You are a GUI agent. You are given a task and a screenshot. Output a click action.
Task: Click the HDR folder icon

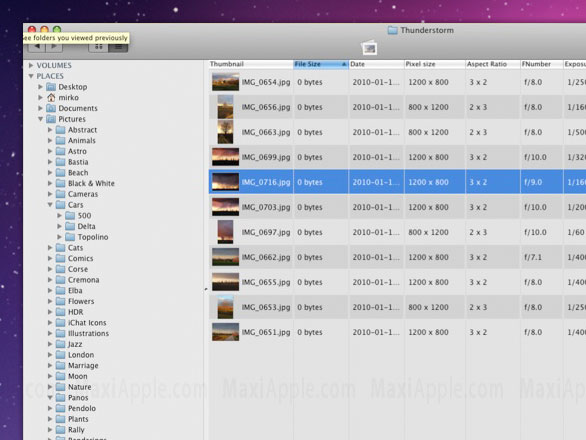click(61, 312)
